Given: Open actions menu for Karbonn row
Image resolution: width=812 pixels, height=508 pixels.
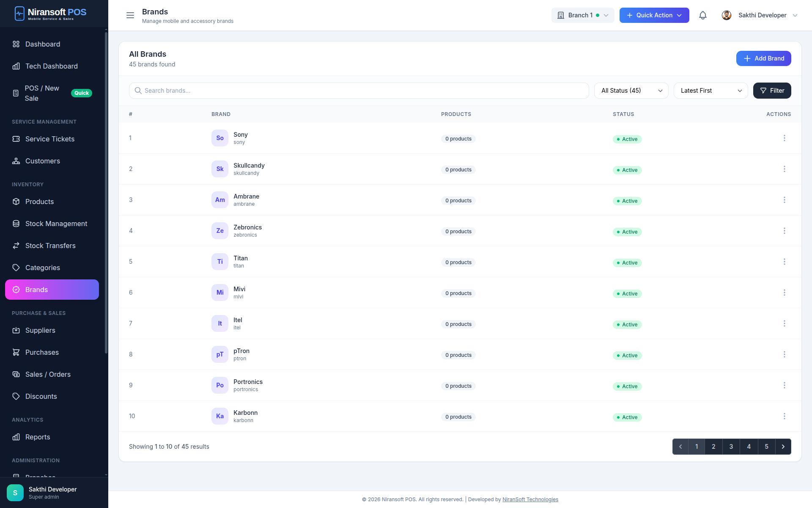Looking at the screenshot, I should pos(784,416).
